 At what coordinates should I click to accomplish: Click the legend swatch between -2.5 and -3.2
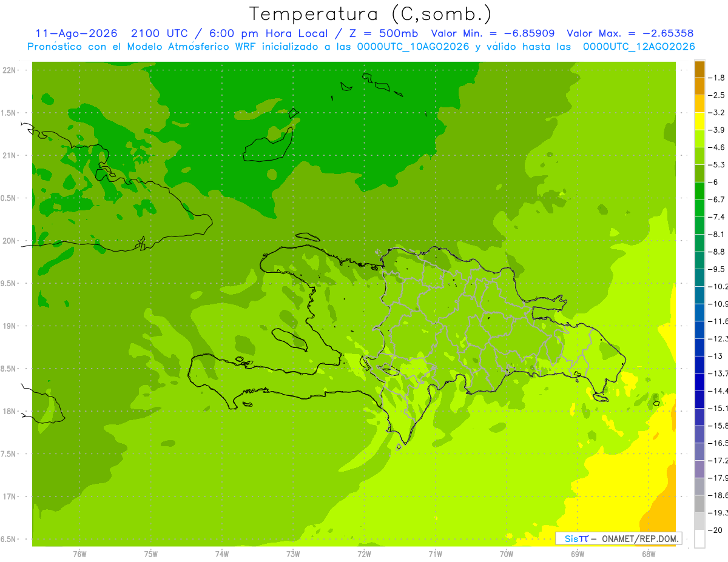pos(699,104)
